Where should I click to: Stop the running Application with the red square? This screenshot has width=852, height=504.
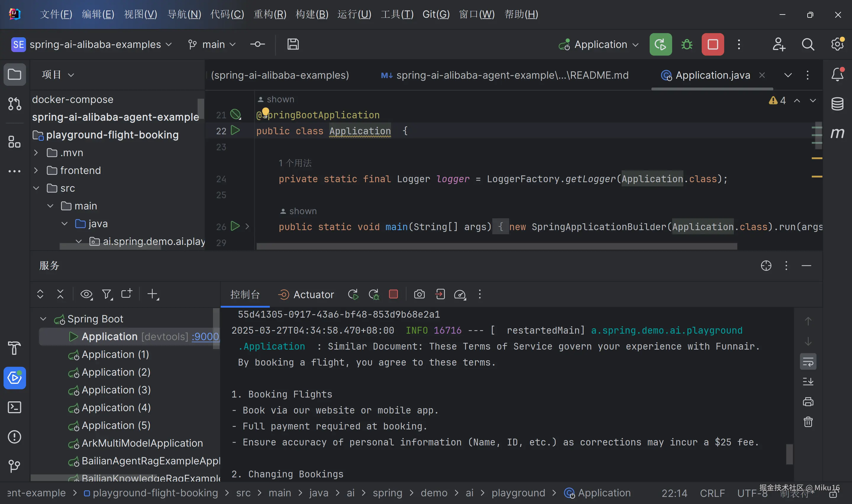click(x=712, y=44)
